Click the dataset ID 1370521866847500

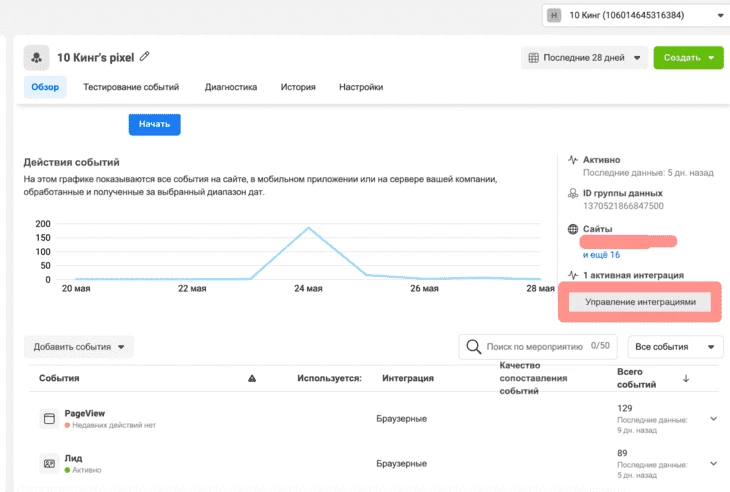coord(623,206)
